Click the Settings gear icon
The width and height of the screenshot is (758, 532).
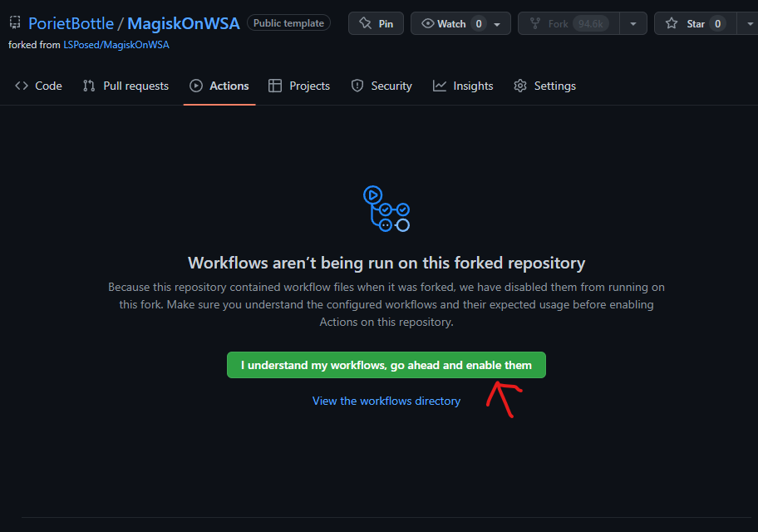coord(520,86)
